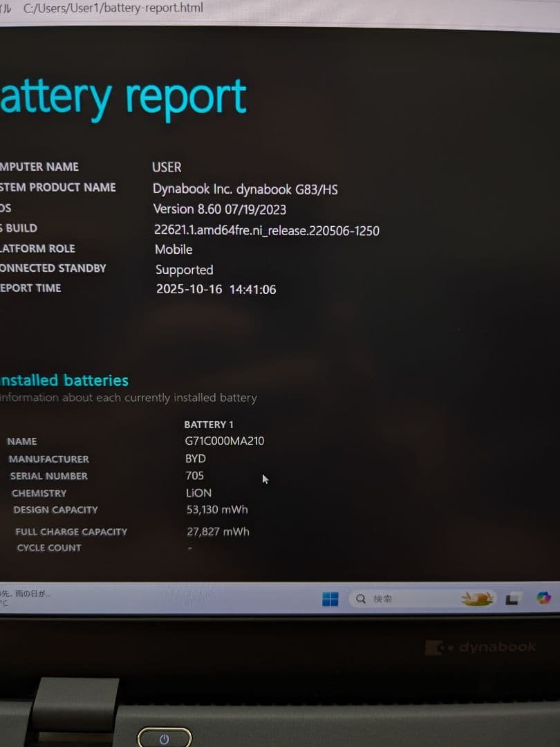Click the magnifying glass search icon
Viewport: 560px width, 747px height.
(360, 598)
